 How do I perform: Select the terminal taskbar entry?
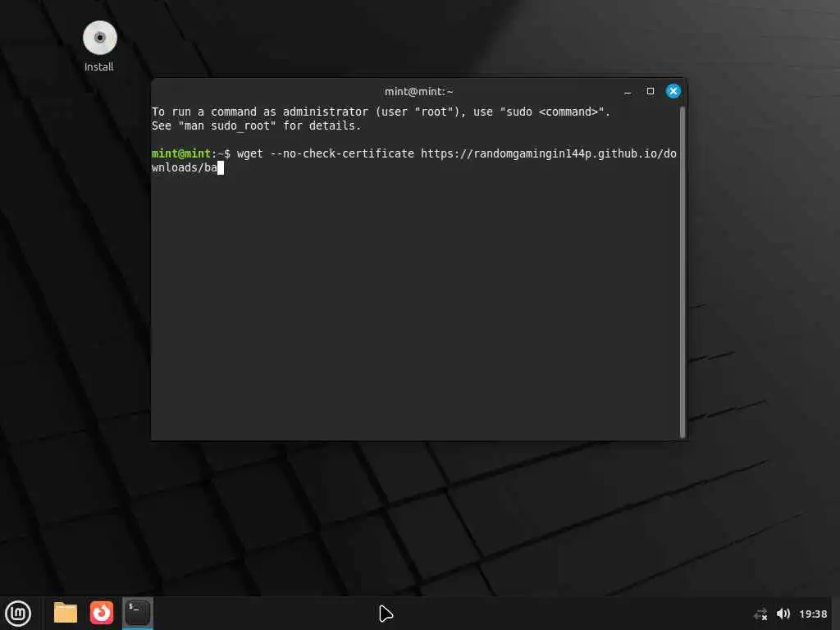pyautogui.click(x=138, y=613)
